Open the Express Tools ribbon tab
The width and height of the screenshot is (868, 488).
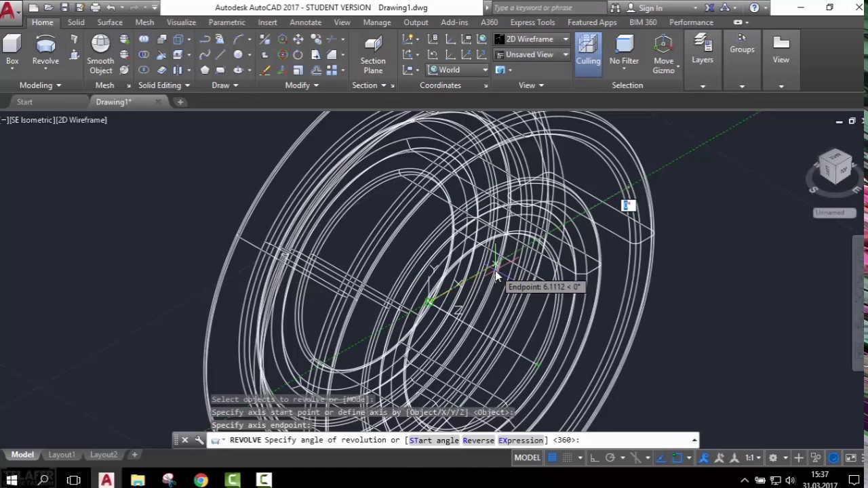532,22
